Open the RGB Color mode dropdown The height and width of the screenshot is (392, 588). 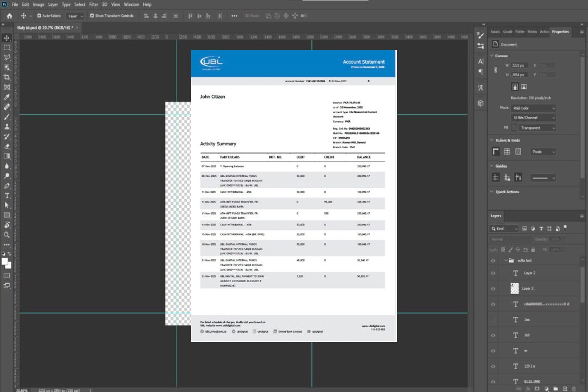click(x=533, y=108)
